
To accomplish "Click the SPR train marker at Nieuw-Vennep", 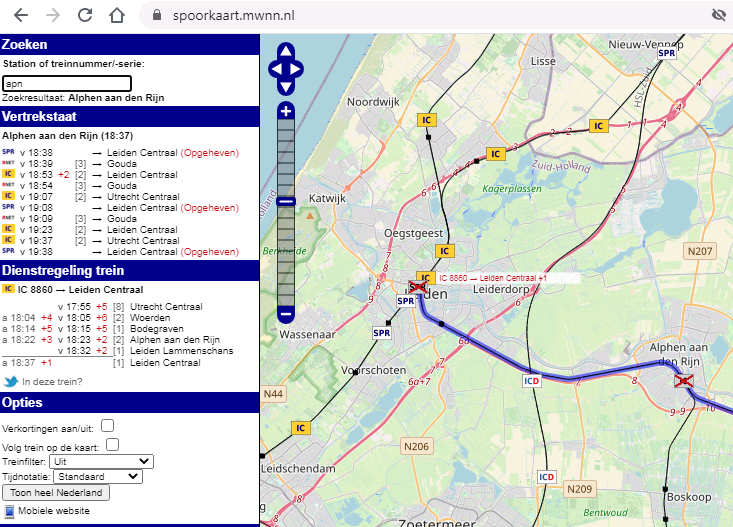I will point(667,53).
